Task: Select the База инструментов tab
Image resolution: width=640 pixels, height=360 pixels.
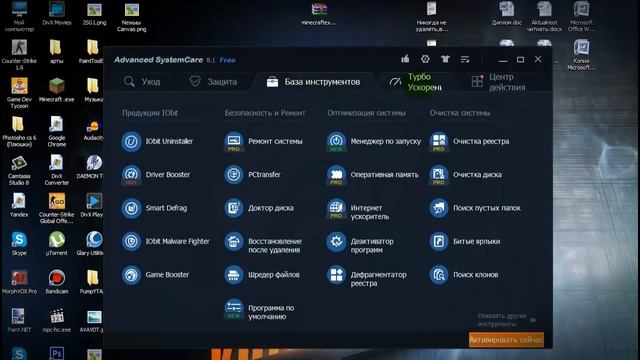Action: (313, 82)
